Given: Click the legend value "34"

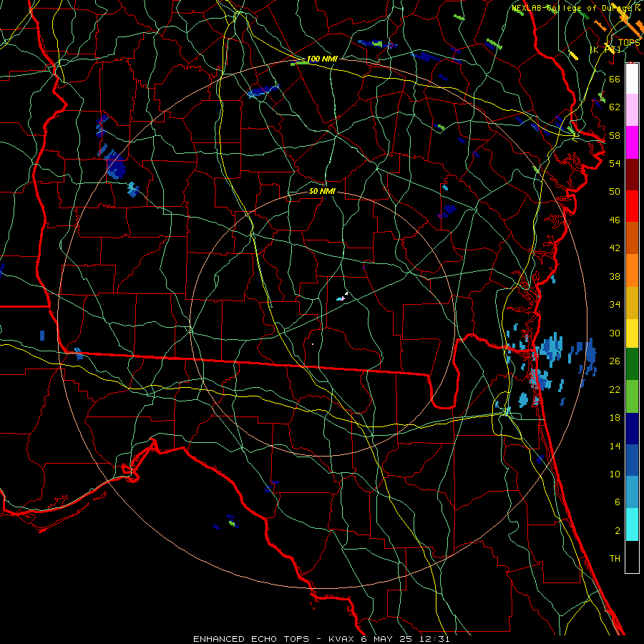Looking at the screenshot, I should (x=615, y=305).
